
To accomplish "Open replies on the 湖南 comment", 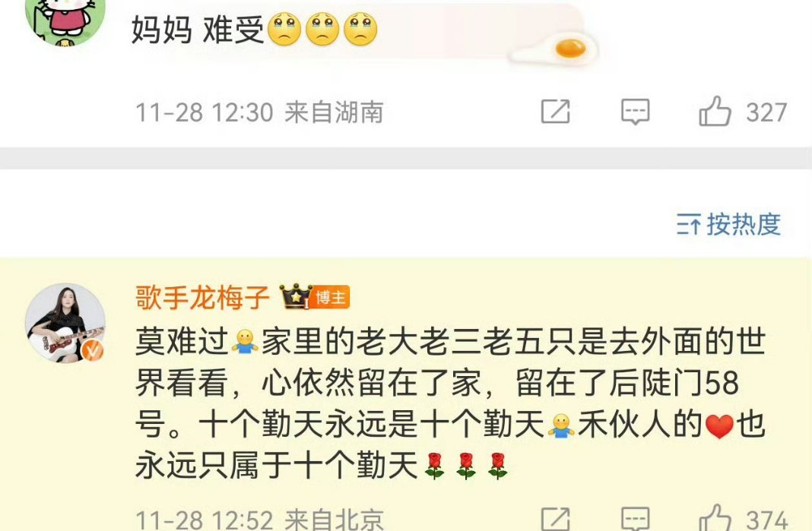I will 636,111.
